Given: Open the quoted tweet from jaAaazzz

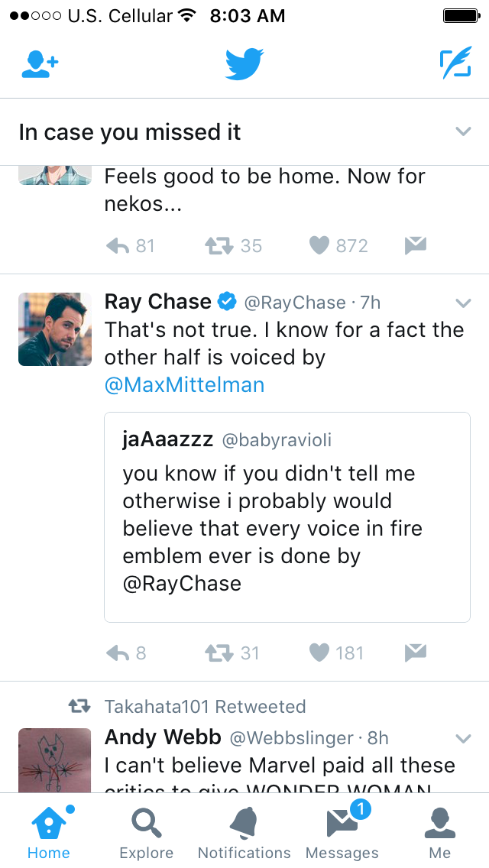Looking at the screenshot, I should pyautogui.click(x=287, y=517).
